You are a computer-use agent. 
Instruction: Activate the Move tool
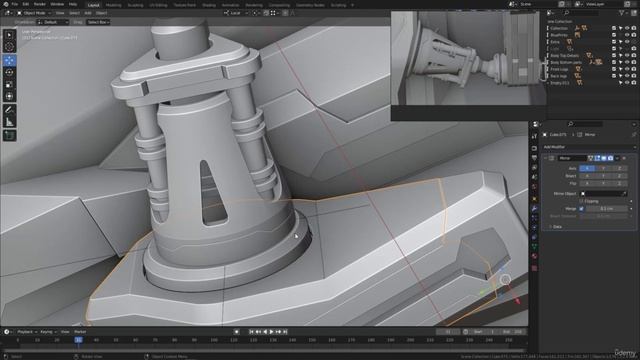point(9,61)
